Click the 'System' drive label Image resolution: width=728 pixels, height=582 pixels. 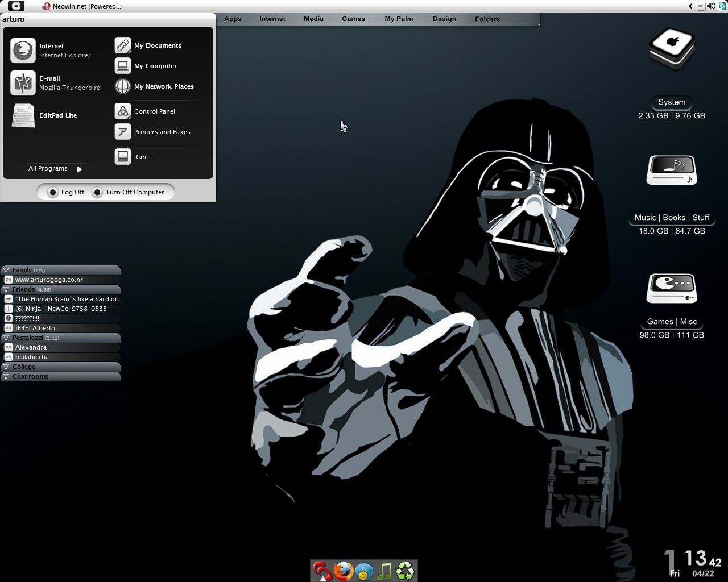coord(672,102)
